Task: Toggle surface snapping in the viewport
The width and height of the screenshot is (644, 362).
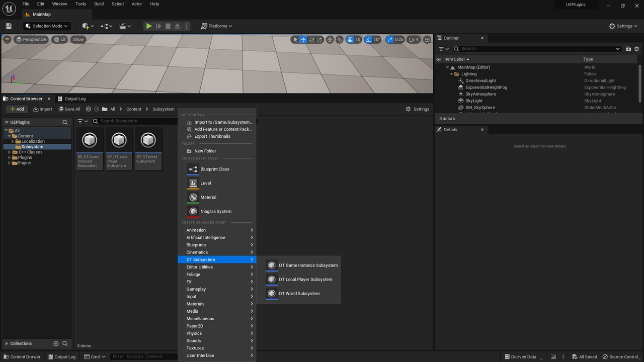Action: (x=340, y=39)
